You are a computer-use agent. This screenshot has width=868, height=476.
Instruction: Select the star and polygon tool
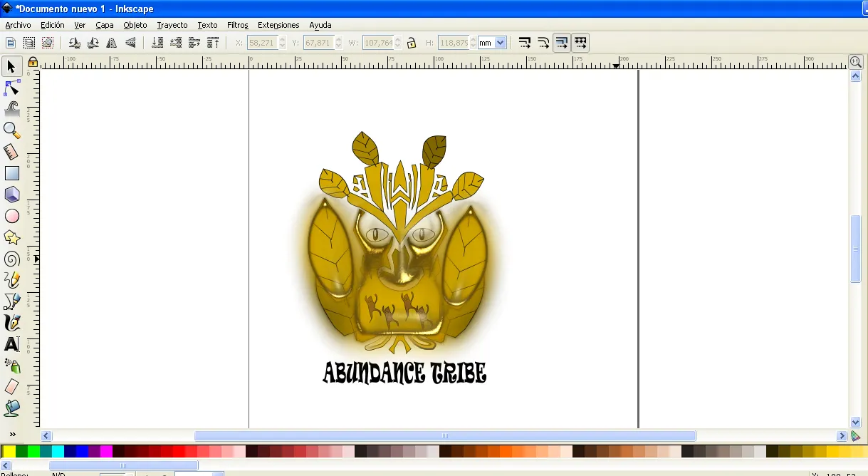pos(12,237)
